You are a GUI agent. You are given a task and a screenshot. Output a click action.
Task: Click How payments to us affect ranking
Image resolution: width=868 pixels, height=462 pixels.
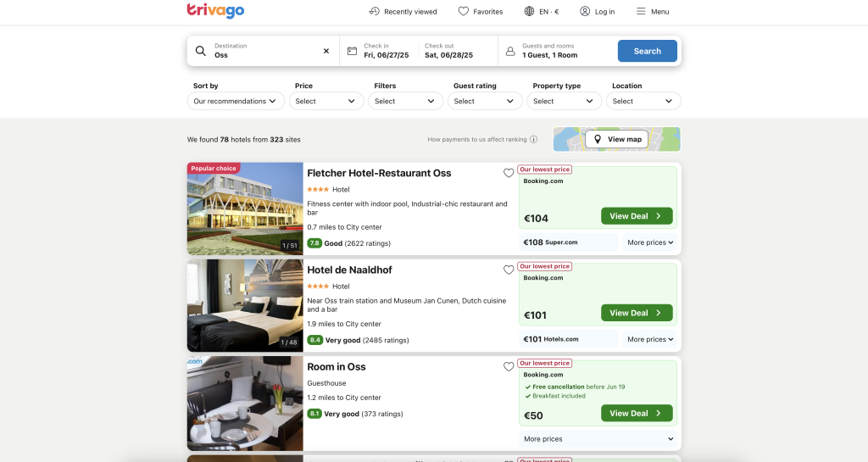tap(477, 139)
